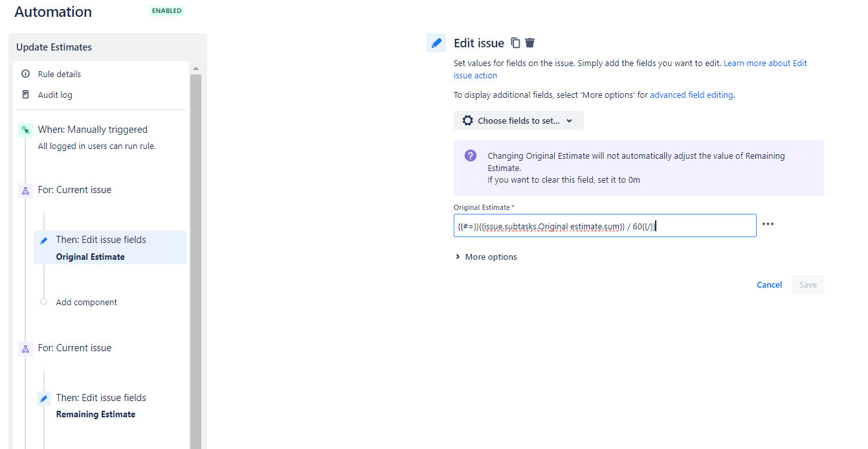The image size is (868, 449).
Task: Click the scroll up arrow in rule panel
Action: [195, 68]
